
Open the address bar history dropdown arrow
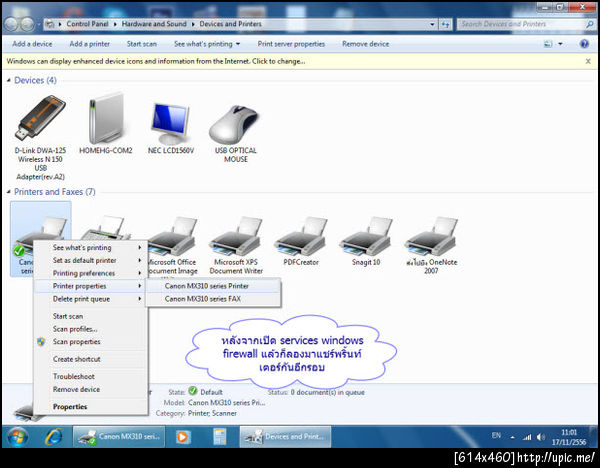[432, 24]
